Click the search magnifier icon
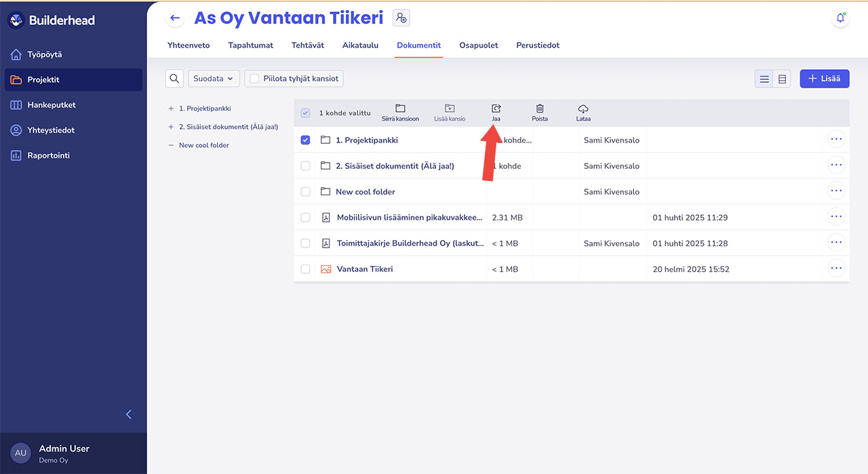 click(x=174, y=79)
